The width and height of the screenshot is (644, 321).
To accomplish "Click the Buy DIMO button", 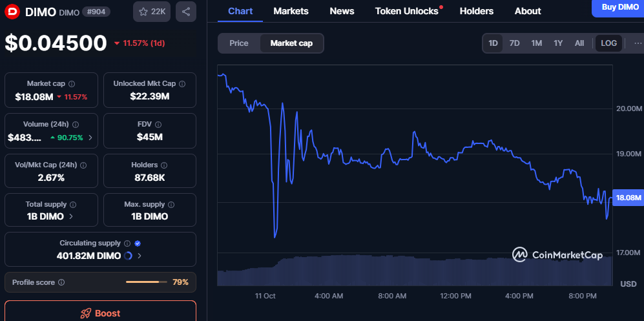I will pyautogui.click(x=619, y=7).
